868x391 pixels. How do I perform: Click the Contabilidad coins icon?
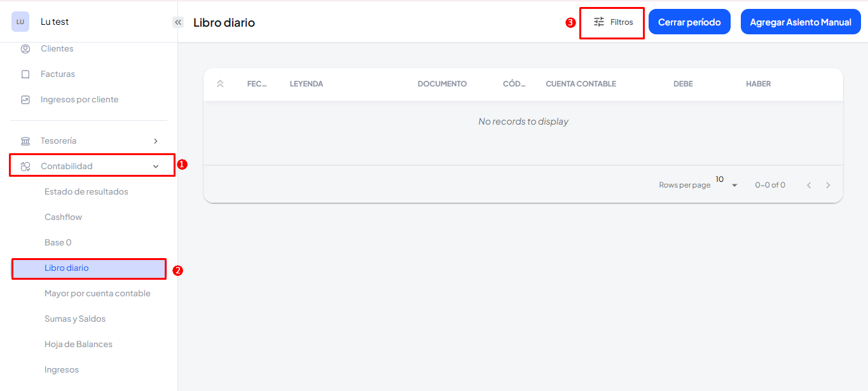pyautogui.click(x=25, y=167)
